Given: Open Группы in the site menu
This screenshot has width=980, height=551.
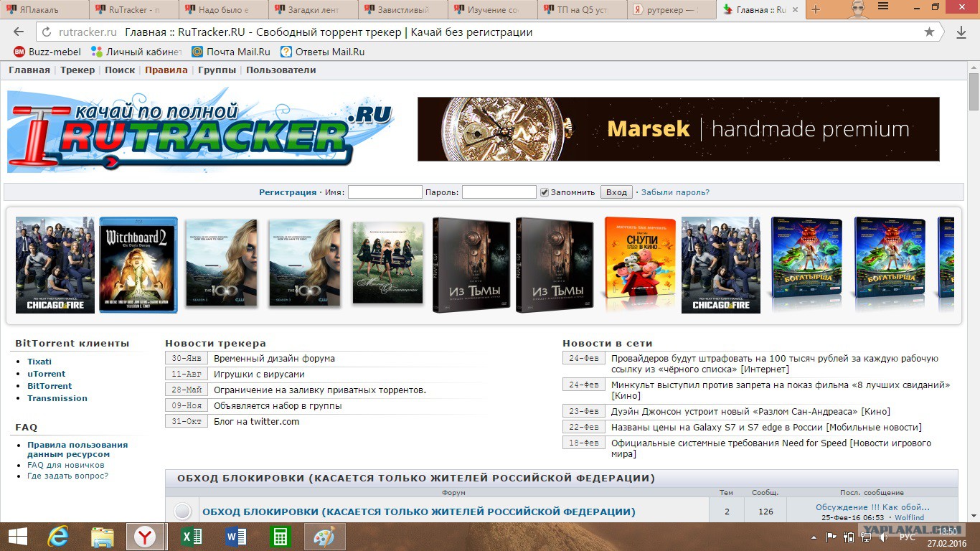Looking at the screenshot, I should (217, 70).
